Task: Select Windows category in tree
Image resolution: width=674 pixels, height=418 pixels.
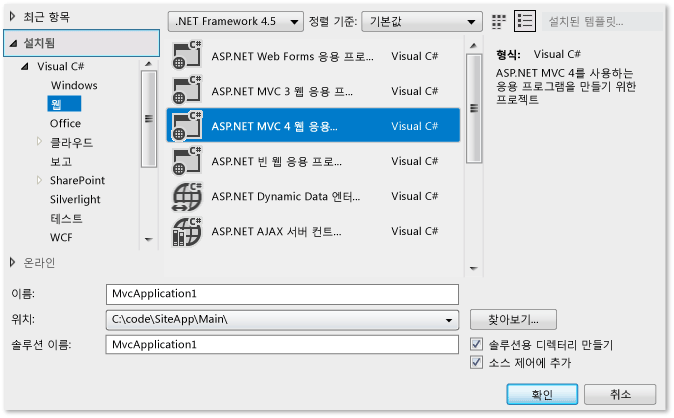Action: pyautogui.click(x=74, y=85)
